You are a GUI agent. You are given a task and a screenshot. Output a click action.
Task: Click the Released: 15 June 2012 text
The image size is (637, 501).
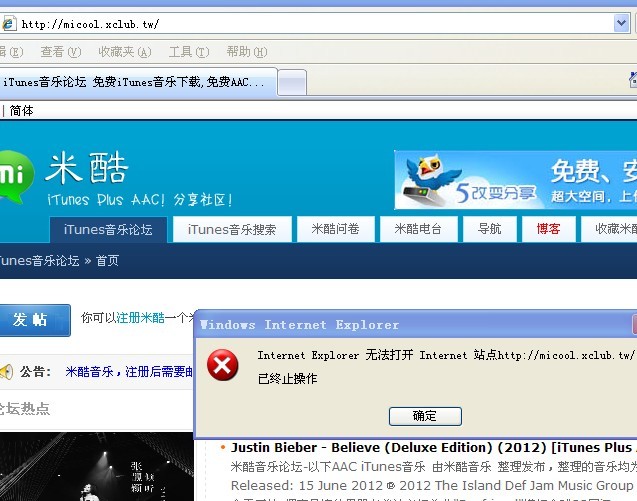tap(307, 486)
